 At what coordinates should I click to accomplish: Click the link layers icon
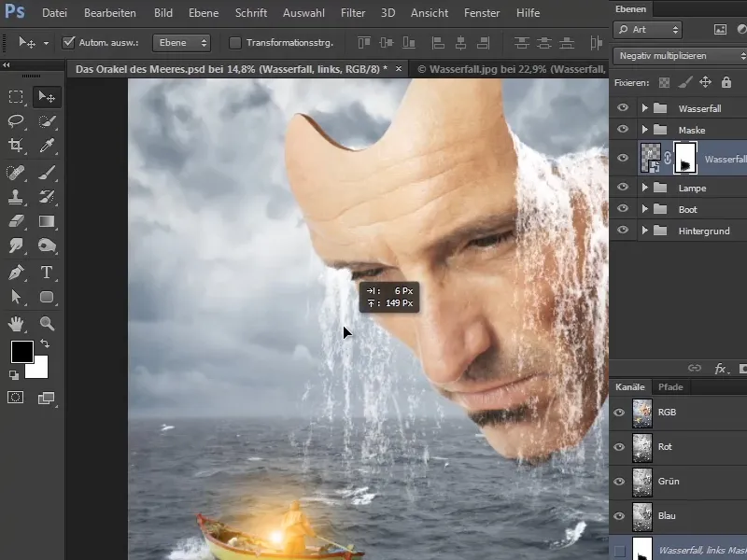(695, 368)
